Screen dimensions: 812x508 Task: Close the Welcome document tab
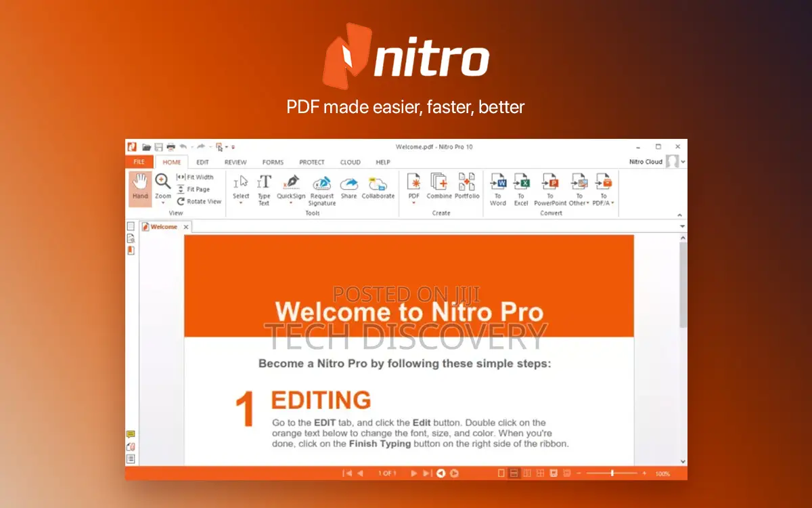tap(186, 227)
